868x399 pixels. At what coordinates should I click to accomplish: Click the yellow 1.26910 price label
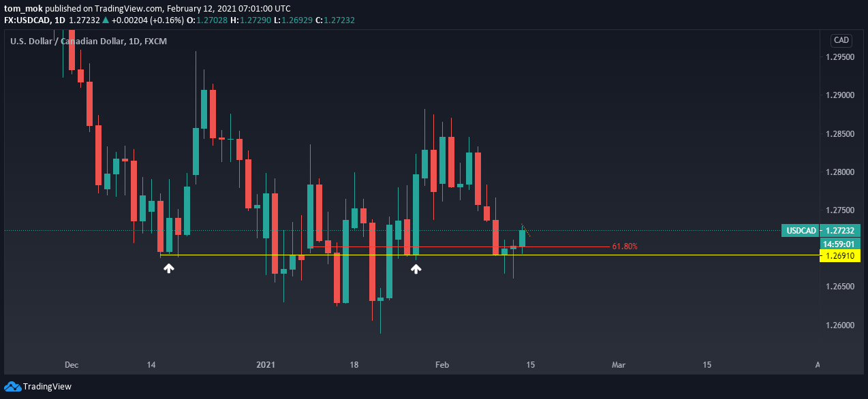[x=840, y=255]
